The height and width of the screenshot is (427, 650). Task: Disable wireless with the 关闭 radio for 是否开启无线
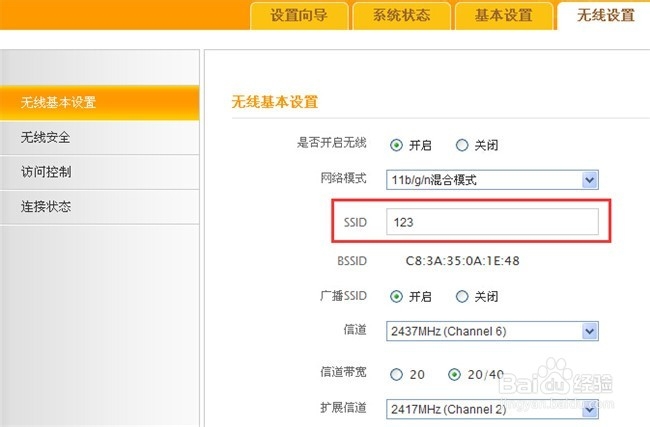click(462, 145)
